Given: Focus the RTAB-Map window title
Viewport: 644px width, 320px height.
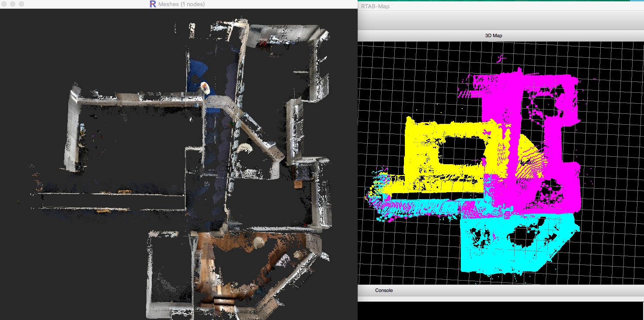Looking at the screenshot, I should tap(376, 6).
